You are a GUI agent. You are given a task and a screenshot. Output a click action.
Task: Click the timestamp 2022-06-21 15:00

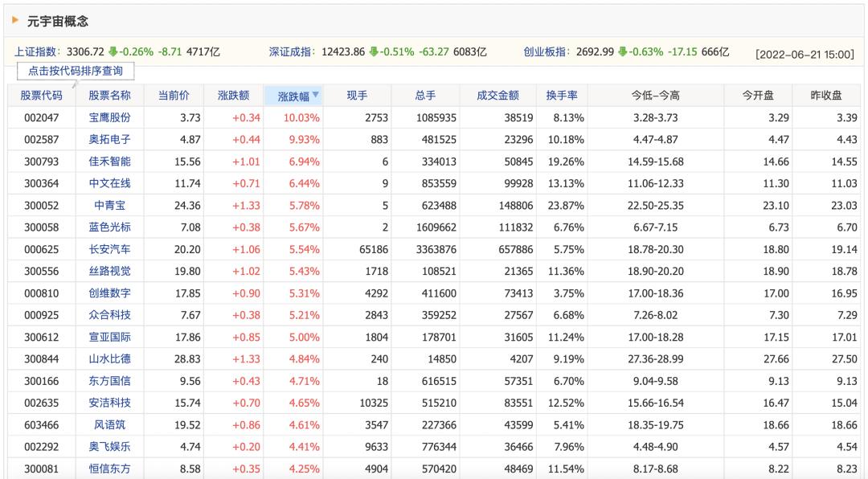(x=805, y=55)
